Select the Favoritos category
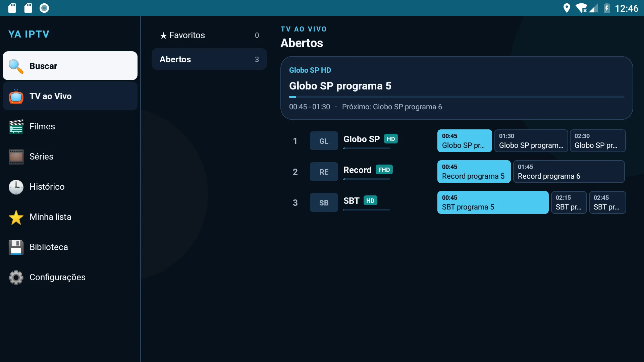This screenshot has width=644, height=362. tap(209, 35)
